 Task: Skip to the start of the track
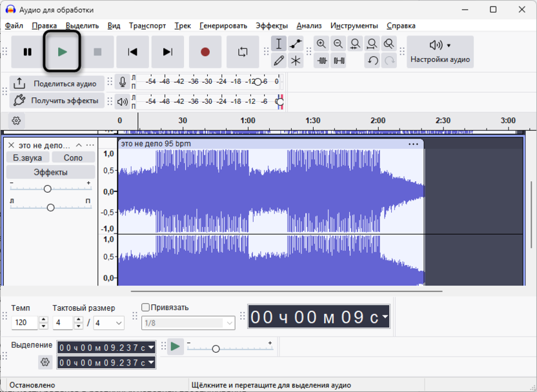[x=132, y=52]
